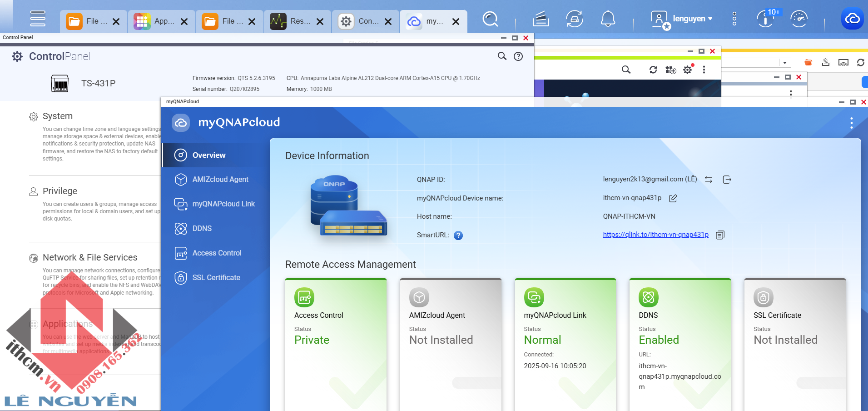Open the QTS main menu hamburger icon
Screen dimensions: 868x411
click(38, 19)
